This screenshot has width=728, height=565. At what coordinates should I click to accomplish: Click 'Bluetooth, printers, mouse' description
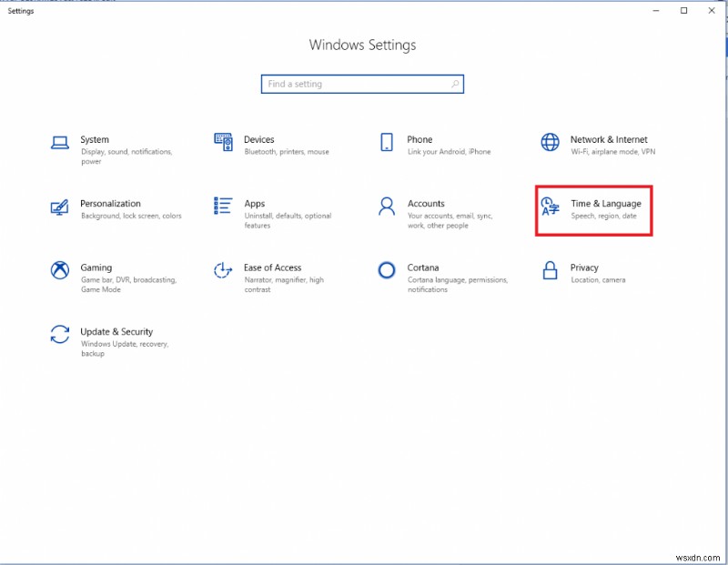click(x=287, y=152)
